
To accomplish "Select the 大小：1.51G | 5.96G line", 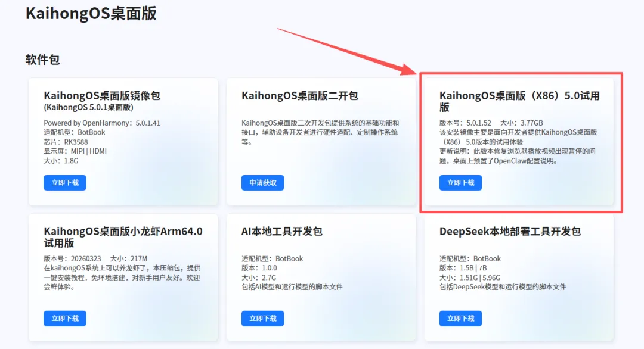I will point(470,278).
